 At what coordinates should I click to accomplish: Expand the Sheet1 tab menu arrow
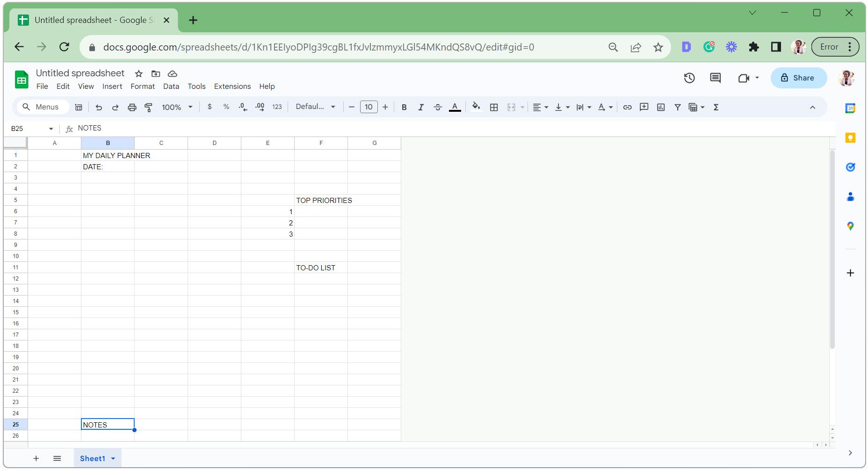pos(112,458)
